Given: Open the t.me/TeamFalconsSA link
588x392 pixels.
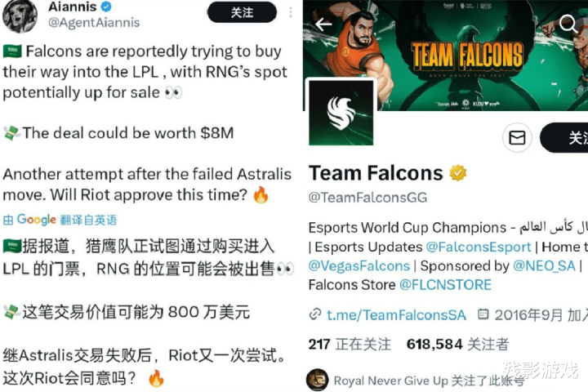Looking at the screenshot, I should click(396, 315).
